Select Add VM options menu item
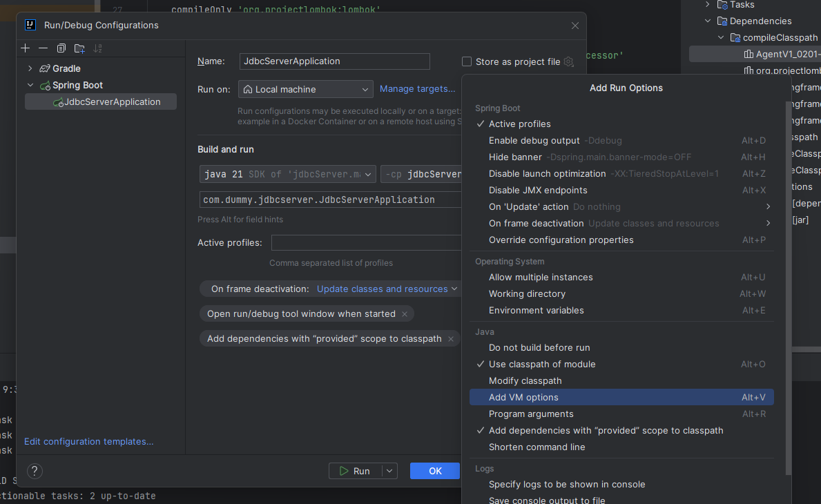821x504 pixels. tap(621, 397)
